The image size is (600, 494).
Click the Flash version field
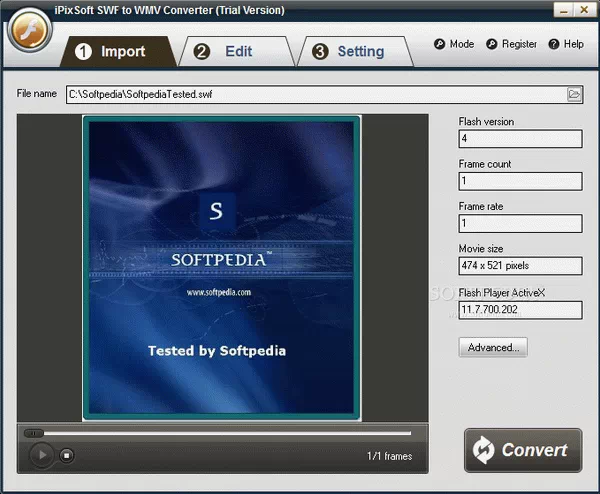pos(520,139)
